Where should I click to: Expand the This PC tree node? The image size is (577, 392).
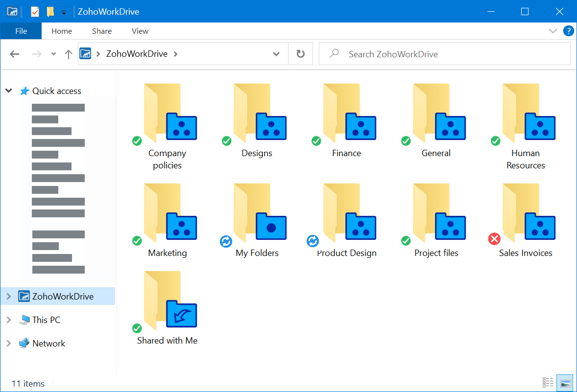tap(9, 320)
